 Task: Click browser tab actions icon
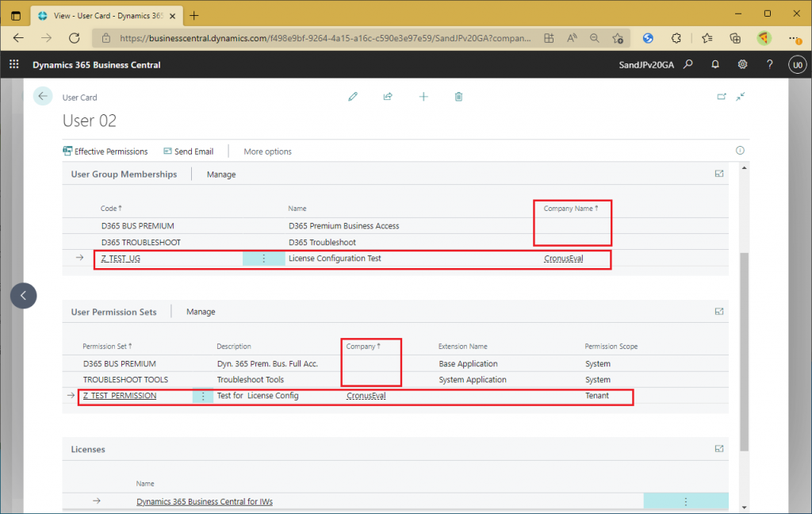coord(16,16)
